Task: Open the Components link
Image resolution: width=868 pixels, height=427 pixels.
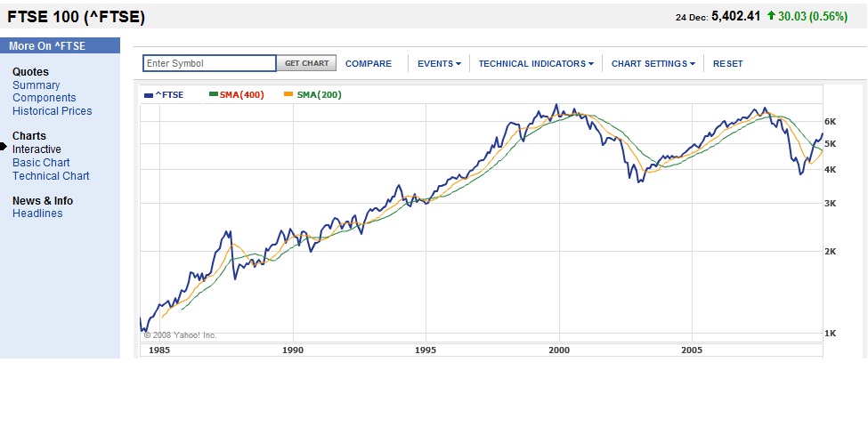Action: (45, 98)
